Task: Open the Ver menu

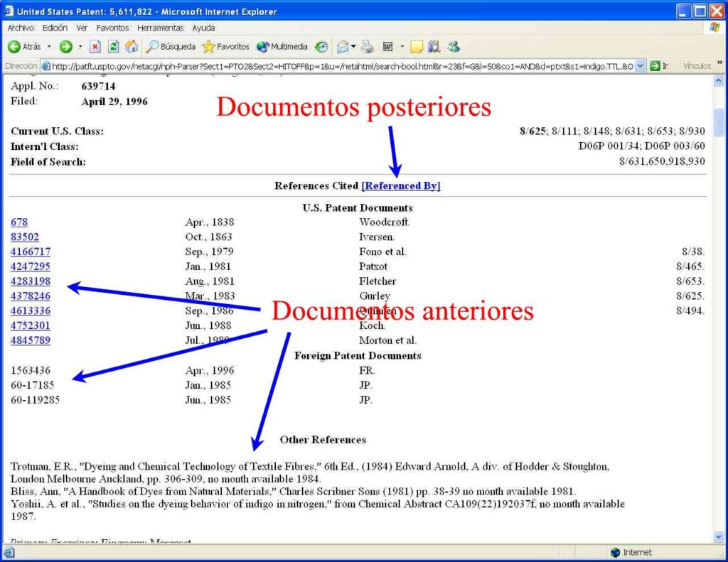Action: tap(82, 28)
